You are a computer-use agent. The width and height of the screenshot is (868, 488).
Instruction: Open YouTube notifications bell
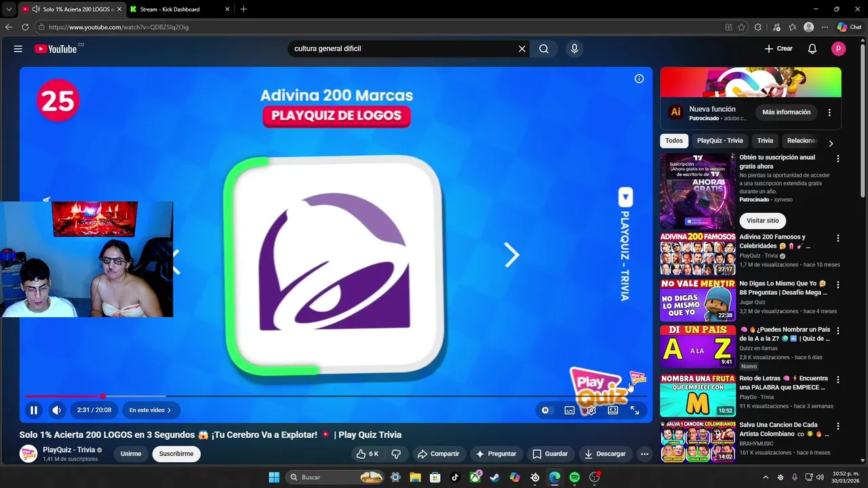click(812, 49)
